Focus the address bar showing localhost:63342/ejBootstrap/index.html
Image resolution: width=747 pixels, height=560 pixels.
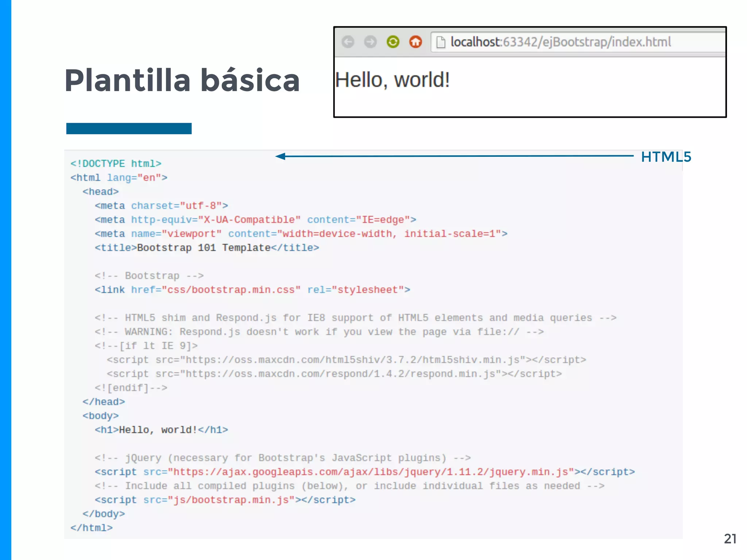pos(578,42)
